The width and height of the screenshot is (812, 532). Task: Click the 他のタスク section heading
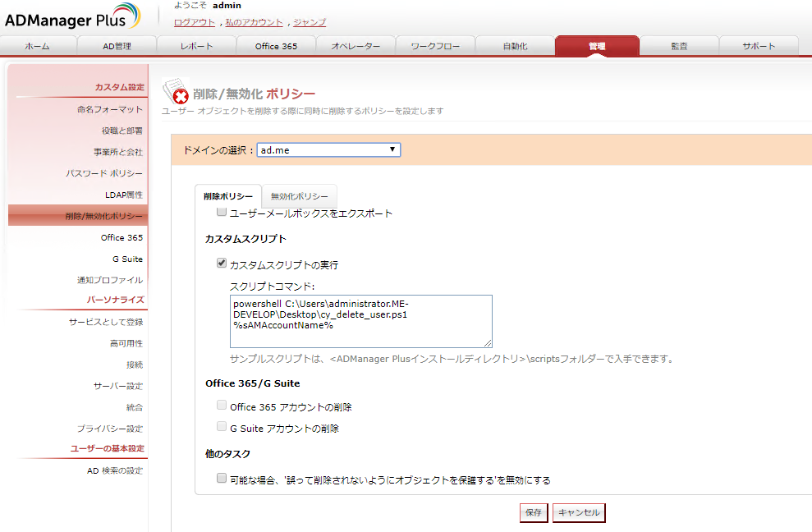[228, 454]
